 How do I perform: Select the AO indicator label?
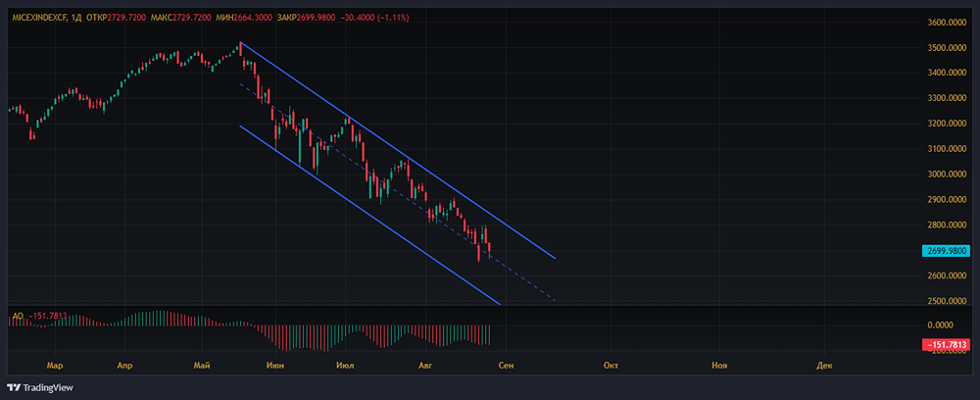click(17, 316)
